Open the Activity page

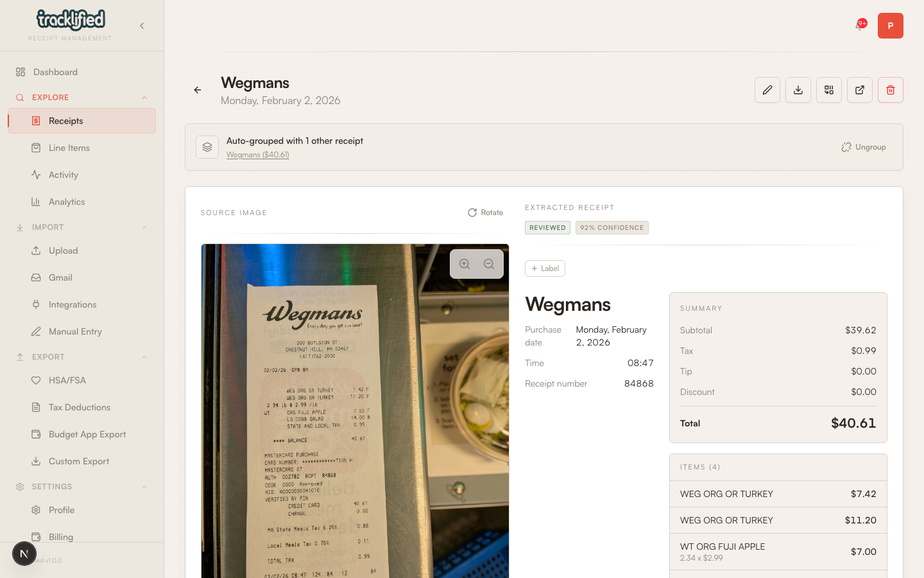click(x=81, y=175)
